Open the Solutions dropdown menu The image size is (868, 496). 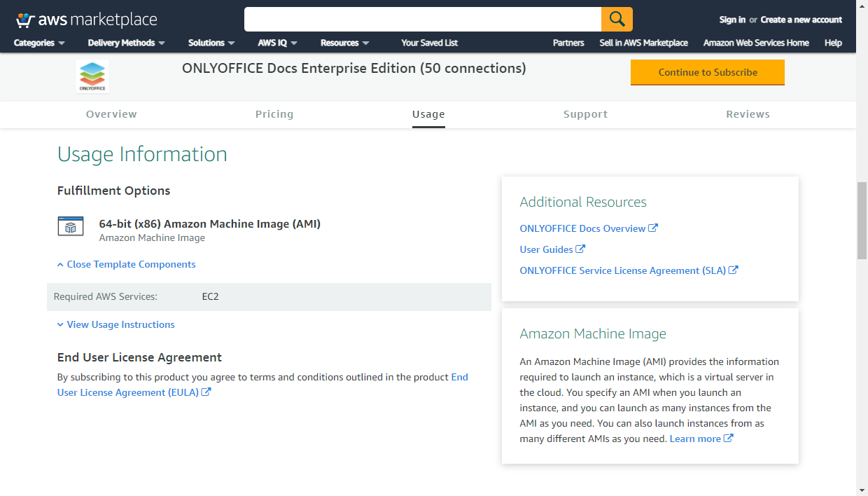coord(211,43)
